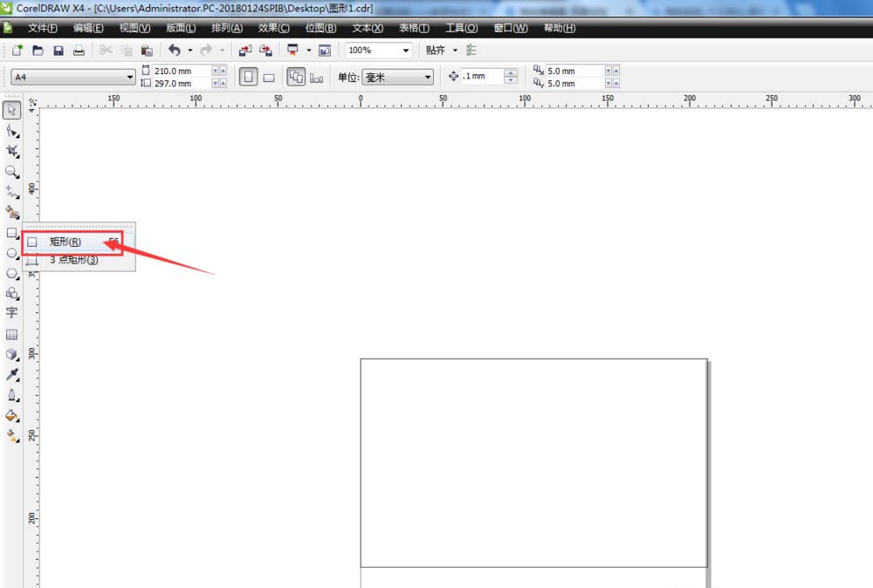Increase the nudge offset with the stepper
The width and height of the screenshot is (873, 588).
click(x=511, y=72)
